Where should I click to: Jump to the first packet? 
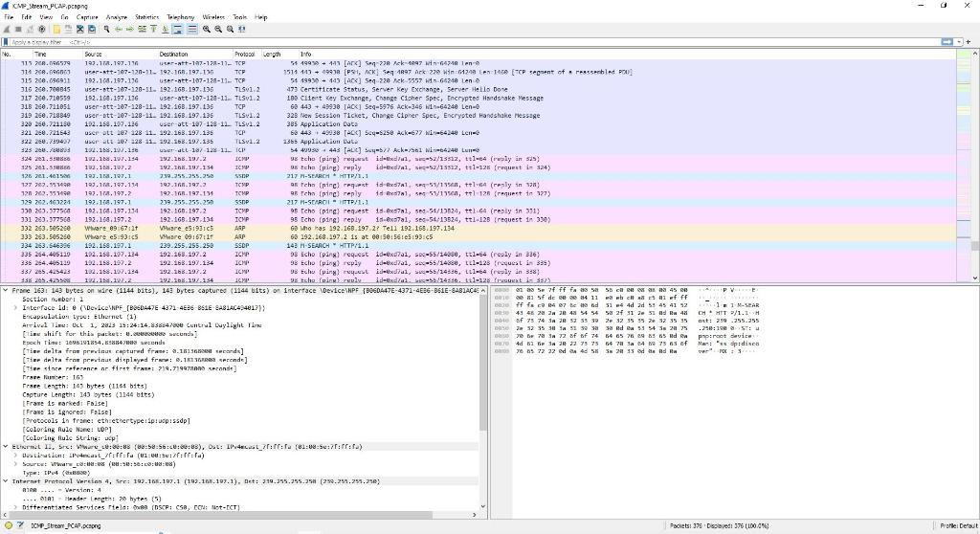pos(154,29)
